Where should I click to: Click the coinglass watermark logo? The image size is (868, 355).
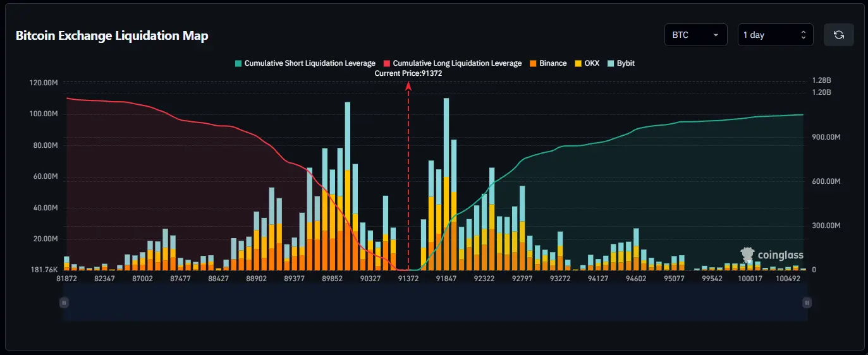771,255
